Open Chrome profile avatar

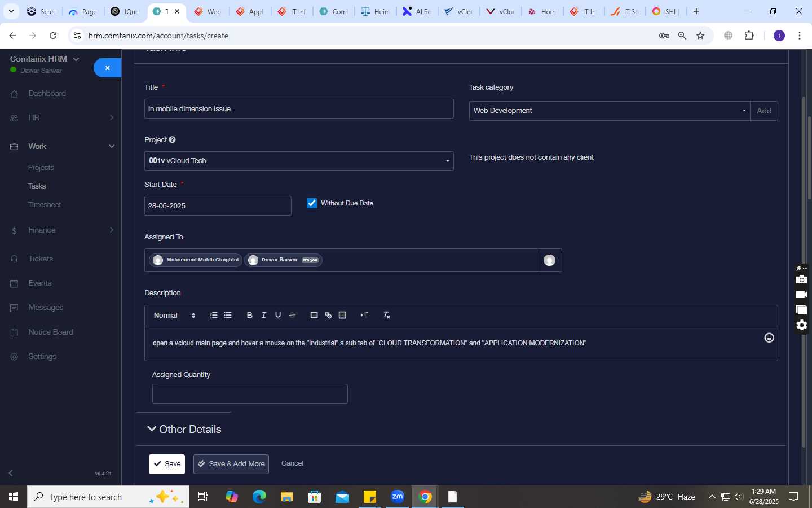coord(779,36)
